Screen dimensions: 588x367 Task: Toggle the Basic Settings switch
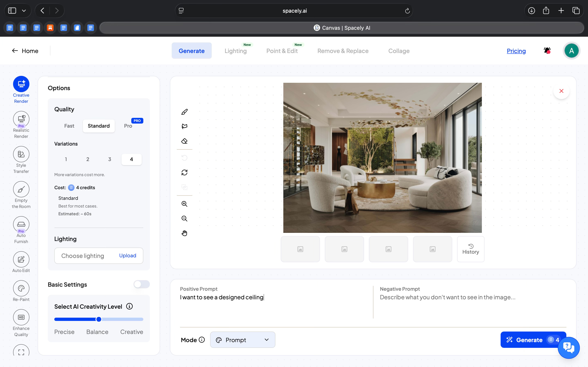coord(141,284)
